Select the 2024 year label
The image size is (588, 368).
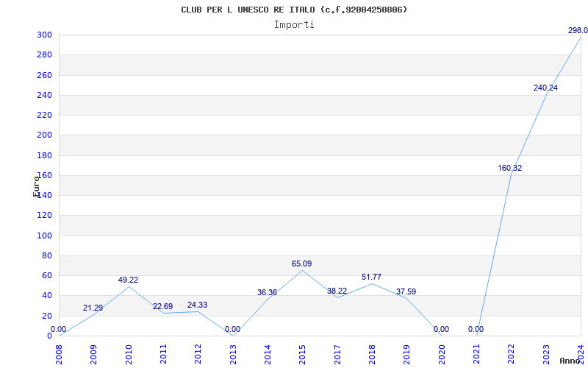(580, 353)
